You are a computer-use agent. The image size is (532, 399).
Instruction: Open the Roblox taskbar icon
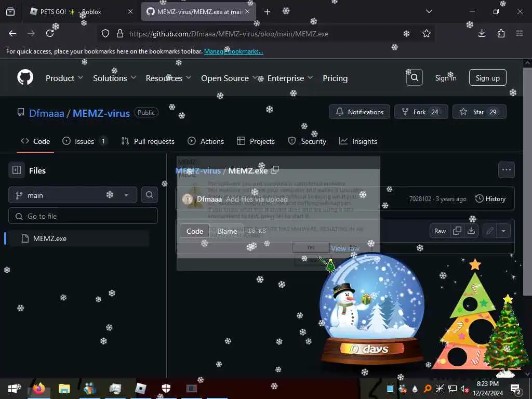pos(140,389)
